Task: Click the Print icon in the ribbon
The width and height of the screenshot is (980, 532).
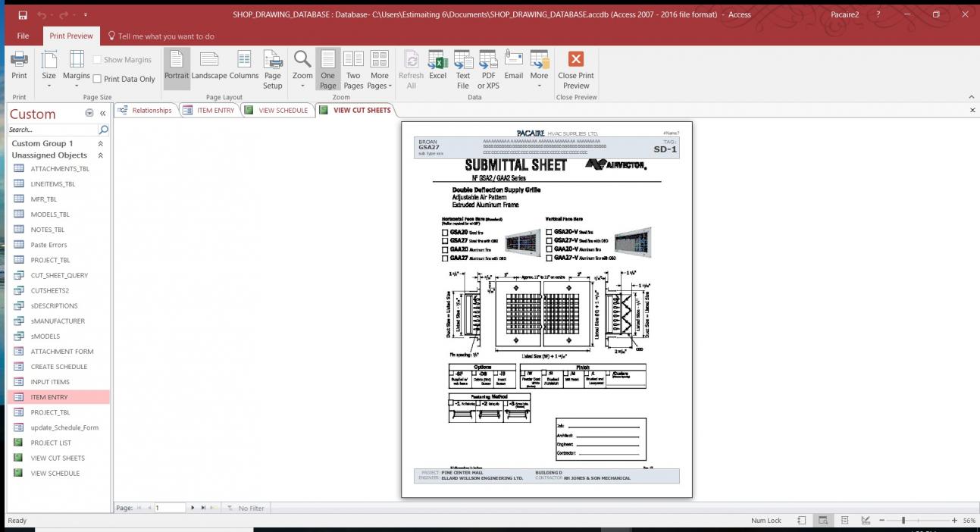Action: coord(19,67)
